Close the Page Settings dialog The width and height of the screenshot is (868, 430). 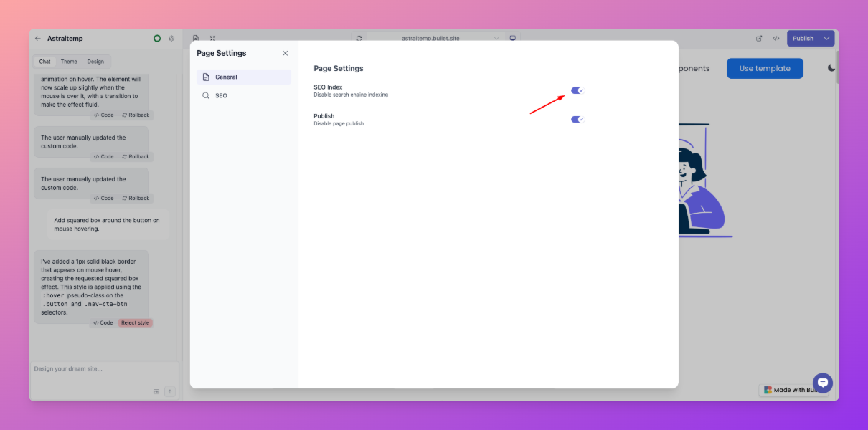(x=285, y=53)
